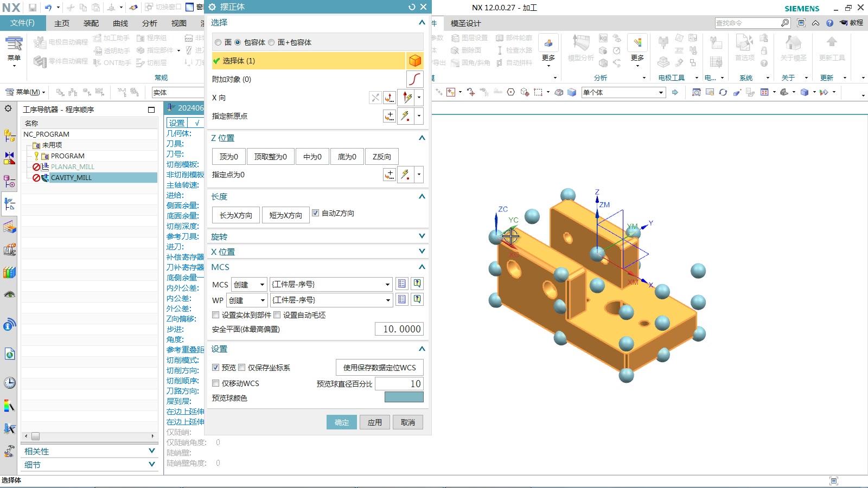Enable 仅保存坐标系 checkbox
This screenshot has width=868, height=488.
point(242,368)
